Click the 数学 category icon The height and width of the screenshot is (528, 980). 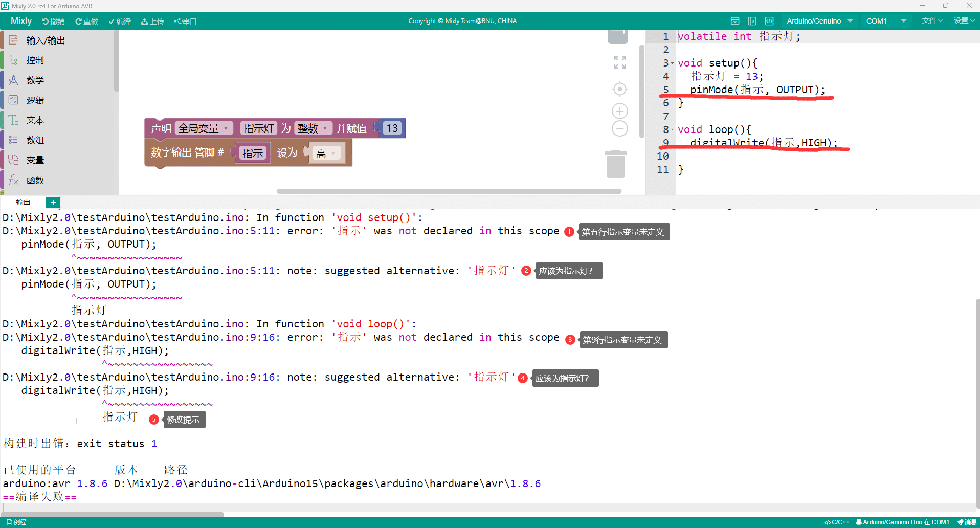tap(13, 80)
